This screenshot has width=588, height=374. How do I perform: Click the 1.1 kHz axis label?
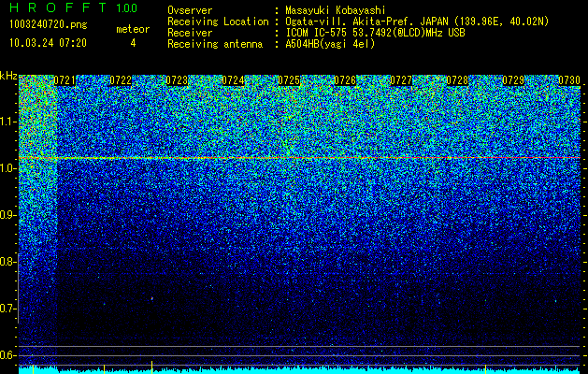[x=7, y=122]
